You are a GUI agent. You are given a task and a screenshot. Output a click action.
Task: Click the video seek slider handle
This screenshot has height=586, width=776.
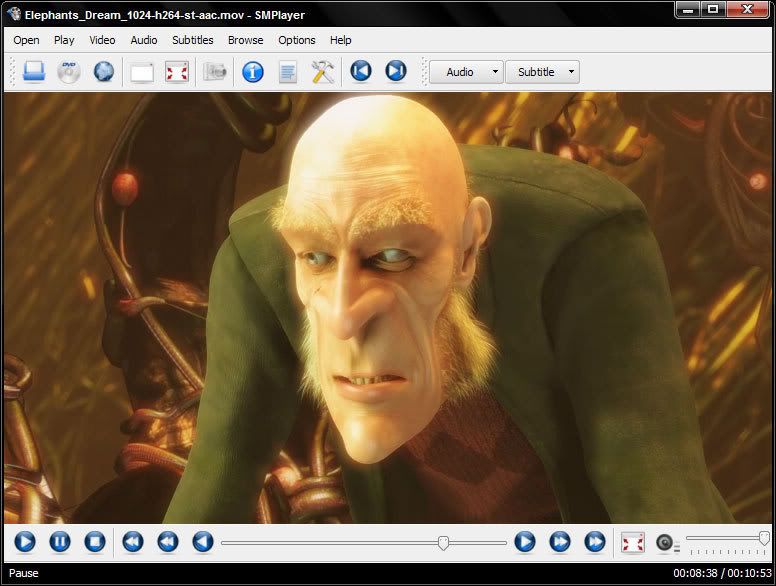point(443,542)
